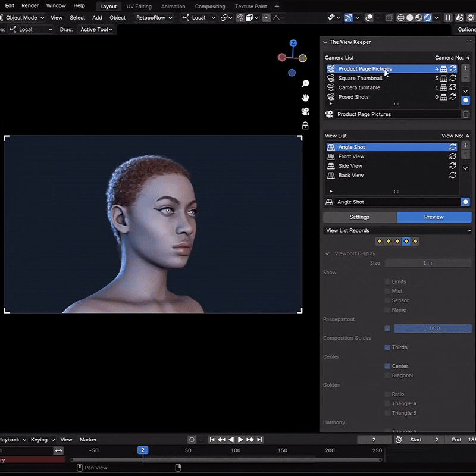Enable the Diagonal guide checkbox

tap(387, 375)
